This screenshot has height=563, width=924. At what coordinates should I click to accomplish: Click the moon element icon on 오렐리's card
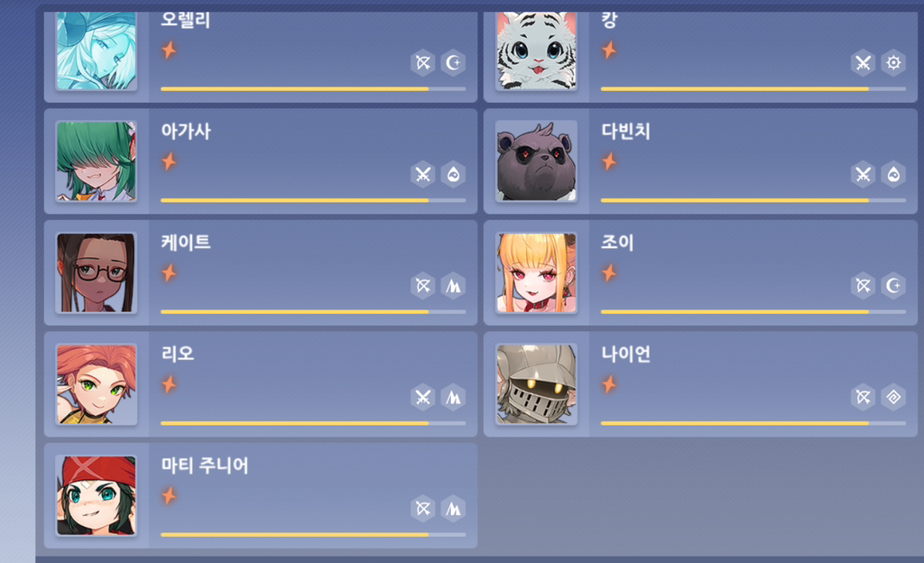coord(453,62)
